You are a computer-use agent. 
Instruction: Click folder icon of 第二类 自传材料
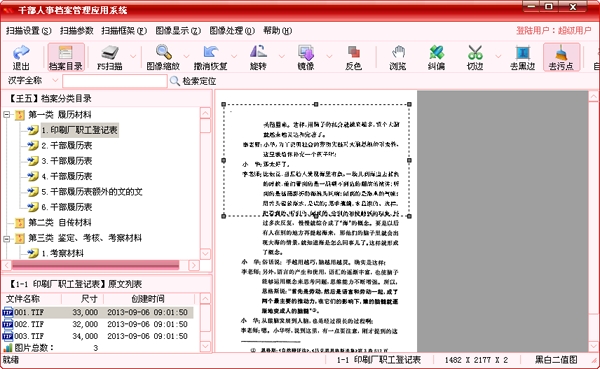(20, 223)
